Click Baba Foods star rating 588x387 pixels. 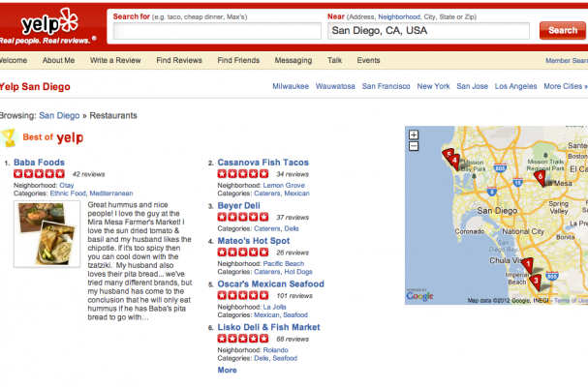[39, 174]
